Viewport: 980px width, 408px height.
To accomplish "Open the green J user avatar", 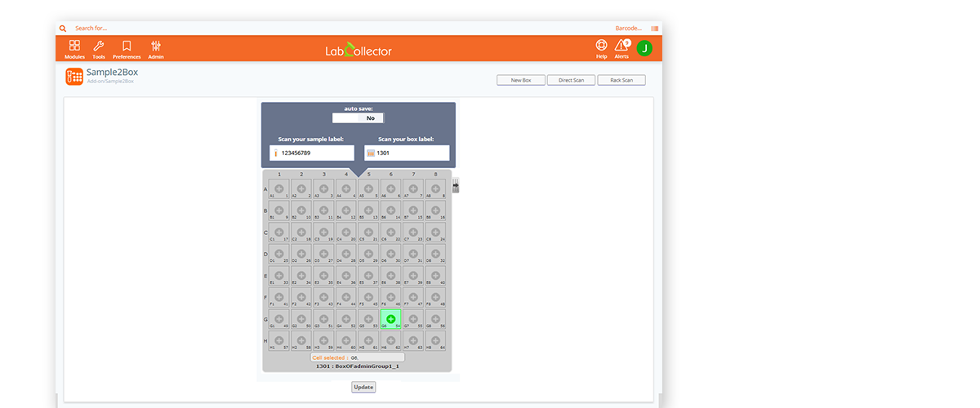I will coord(644,48).
